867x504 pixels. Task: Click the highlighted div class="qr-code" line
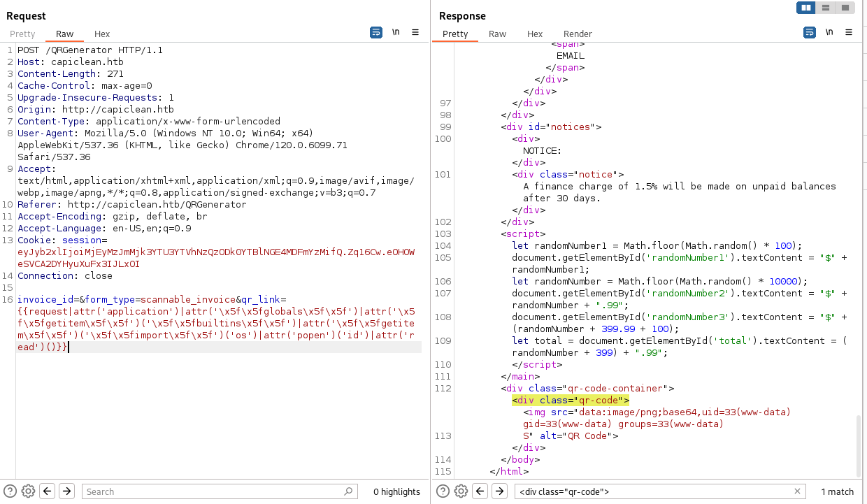tap(571, 401)
